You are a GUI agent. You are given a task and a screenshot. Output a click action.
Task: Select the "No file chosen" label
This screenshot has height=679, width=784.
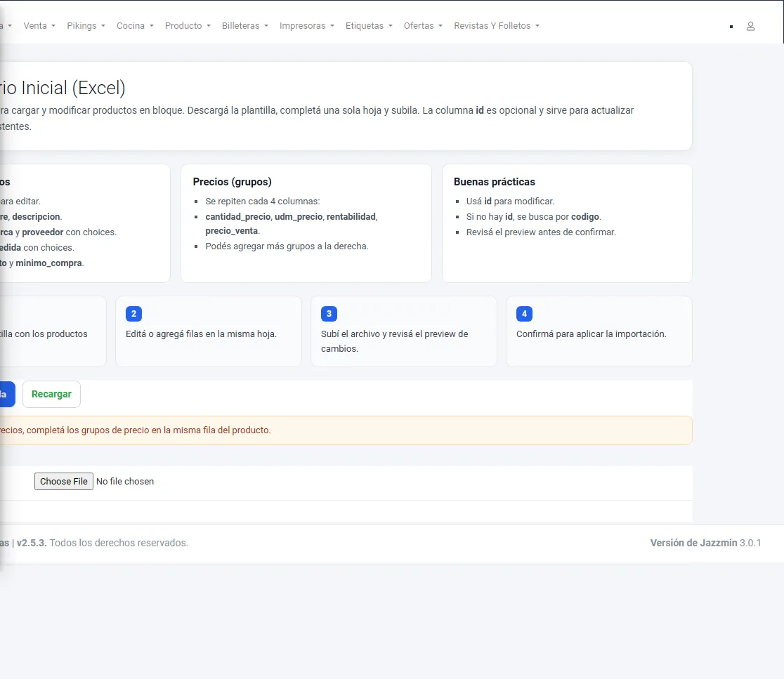click(125, 481)
